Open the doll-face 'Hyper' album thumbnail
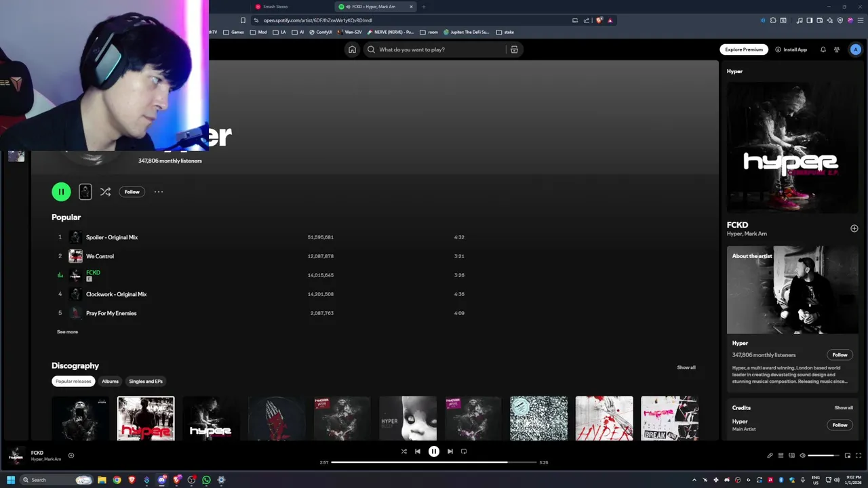This screenshot has height=488, width=868. click(x=408, y=418)
